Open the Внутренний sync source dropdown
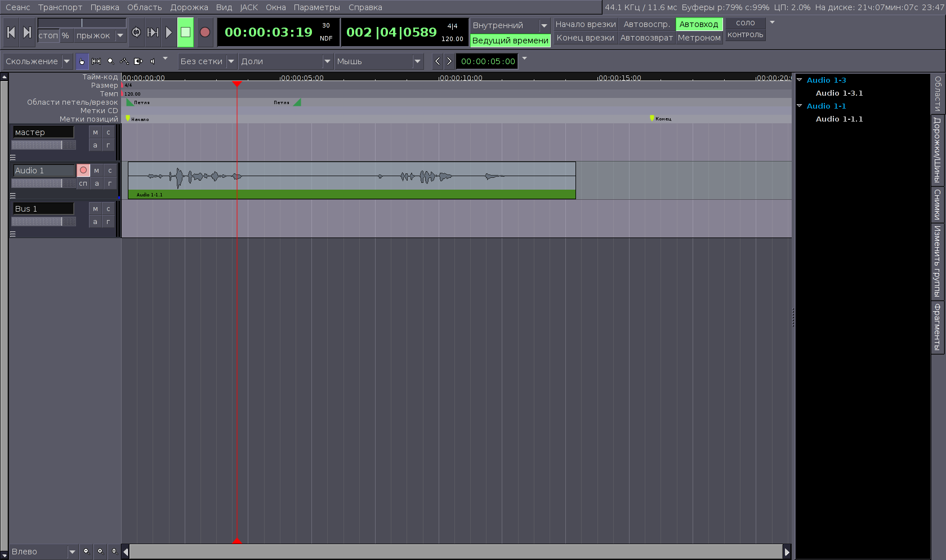 click(x=510, y=25)
